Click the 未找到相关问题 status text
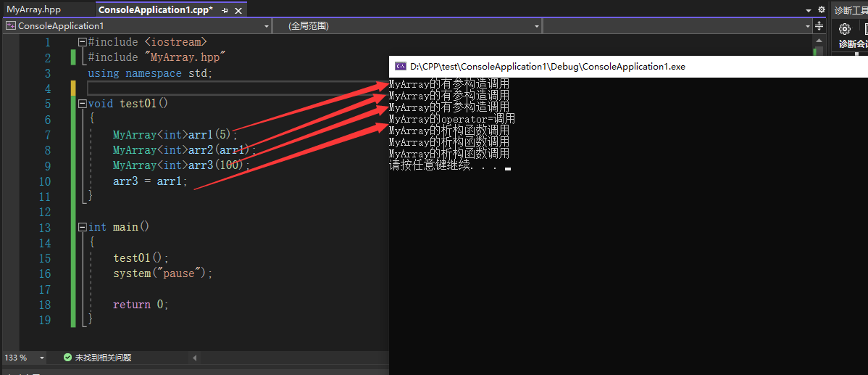 tap(103, 358)
